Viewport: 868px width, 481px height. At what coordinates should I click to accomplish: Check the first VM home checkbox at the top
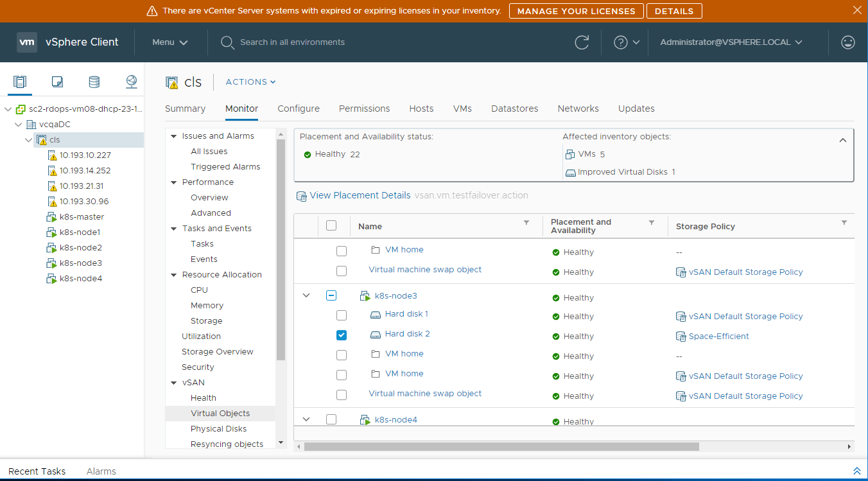click(342, 251)
